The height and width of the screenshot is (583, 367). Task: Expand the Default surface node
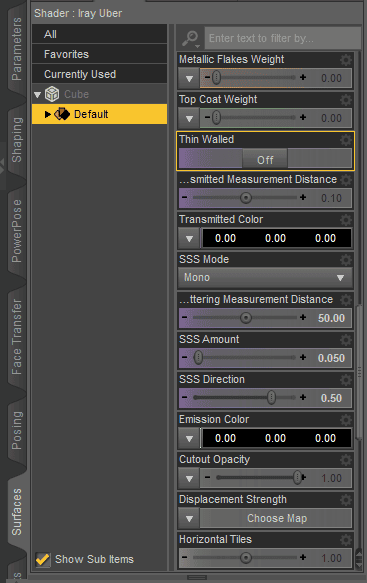(48, 114)
